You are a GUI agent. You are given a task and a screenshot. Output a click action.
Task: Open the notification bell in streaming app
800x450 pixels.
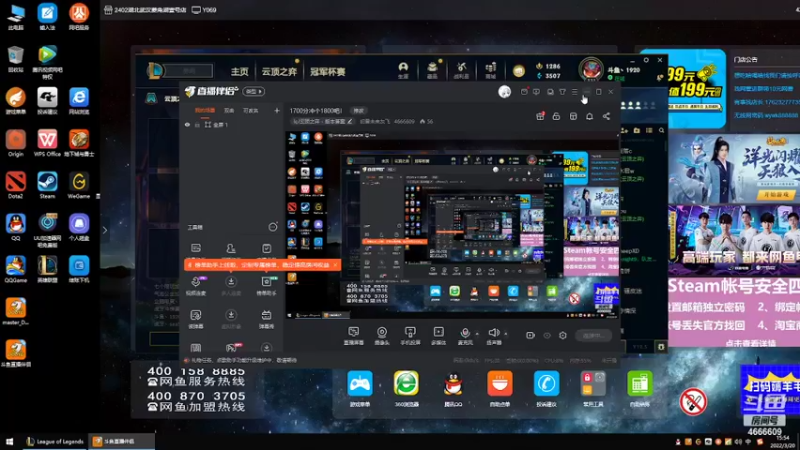pos(589,116)
